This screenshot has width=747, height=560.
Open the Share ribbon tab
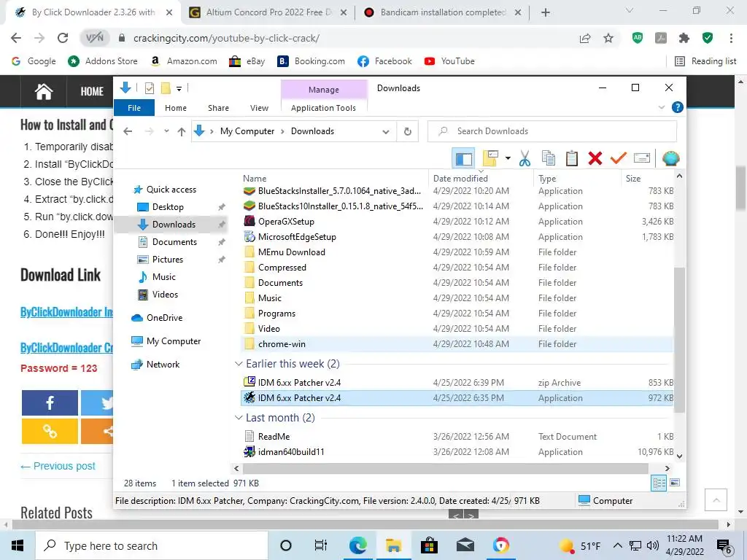point(218,108)
